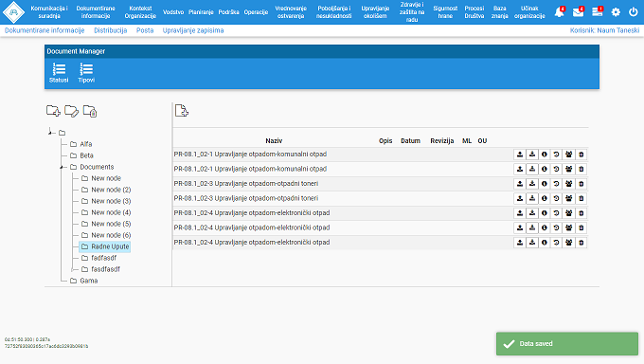Image resolution: width=644 pixels, height=364 pixels.
Task: Show info for the first otpadni toneri row
Action: (x=545, y=184)
